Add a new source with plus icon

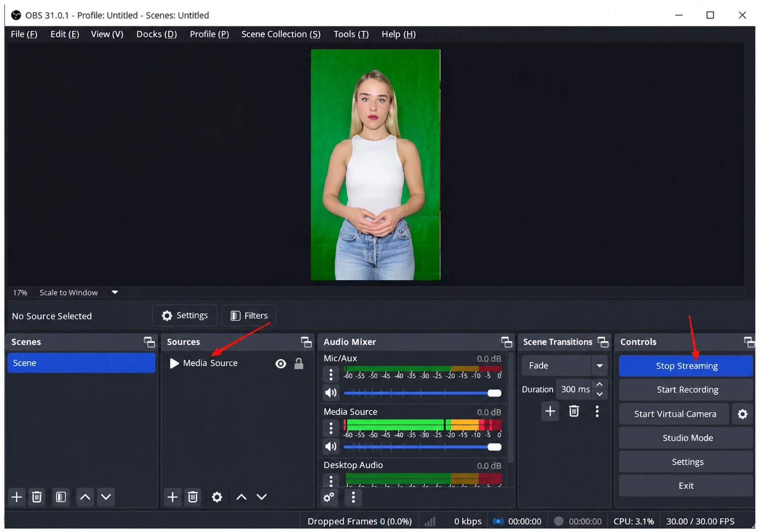click(173, 497)
